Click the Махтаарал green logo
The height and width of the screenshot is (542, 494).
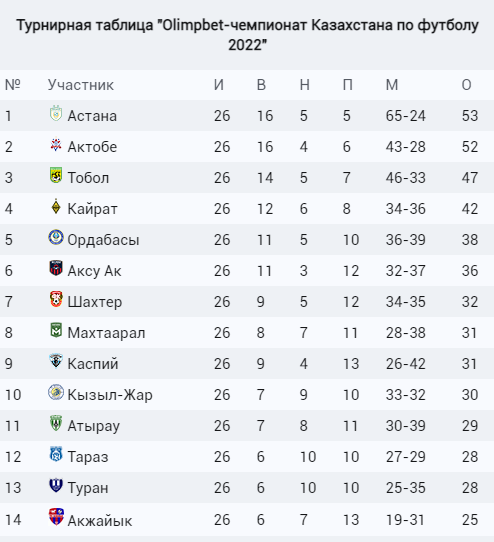[x=56, y=330]
